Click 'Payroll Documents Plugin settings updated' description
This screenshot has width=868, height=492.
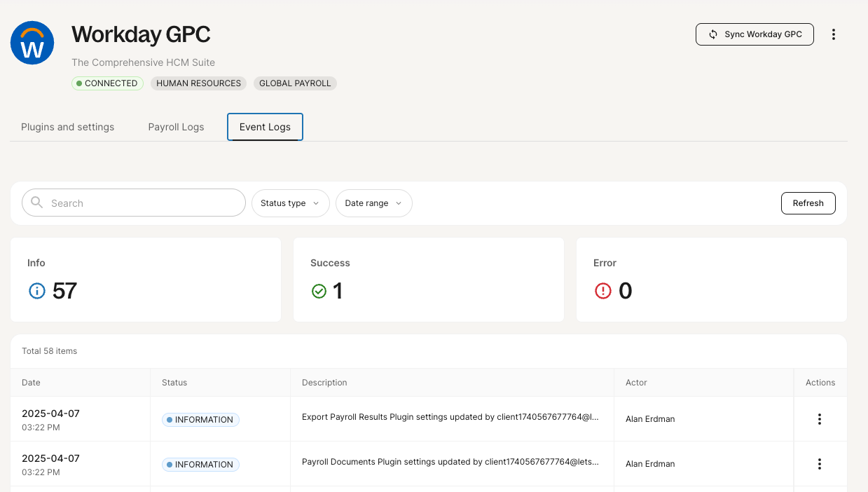pyautogui.click(x=450, y=462)
